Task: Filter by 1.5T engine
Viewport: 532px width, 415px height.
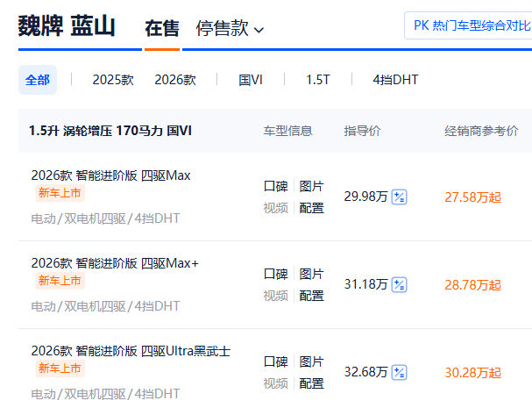Action: (x=318, y=80)
